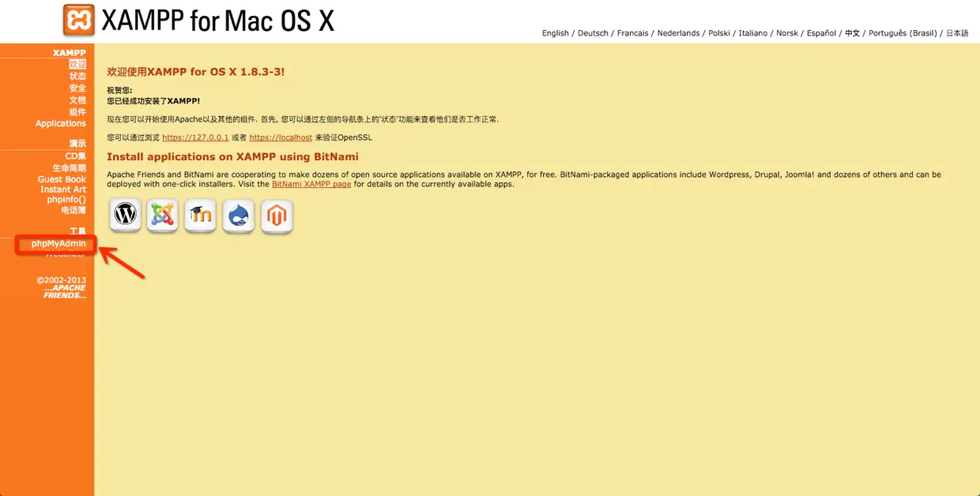The height and width of the screenshot is (496, 980).
Task: Switch language to Francais
Action: (x=632, y=33)
